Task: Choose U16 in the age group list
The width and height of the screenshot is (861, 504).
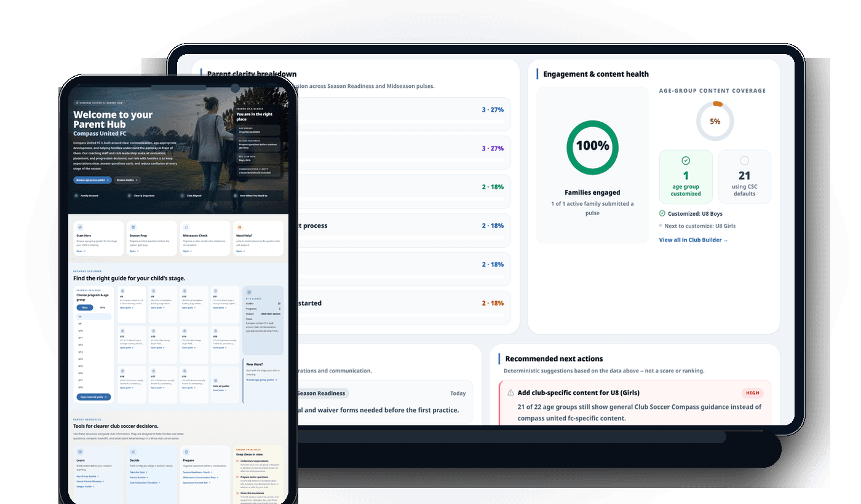Action: tap(94, 373)
